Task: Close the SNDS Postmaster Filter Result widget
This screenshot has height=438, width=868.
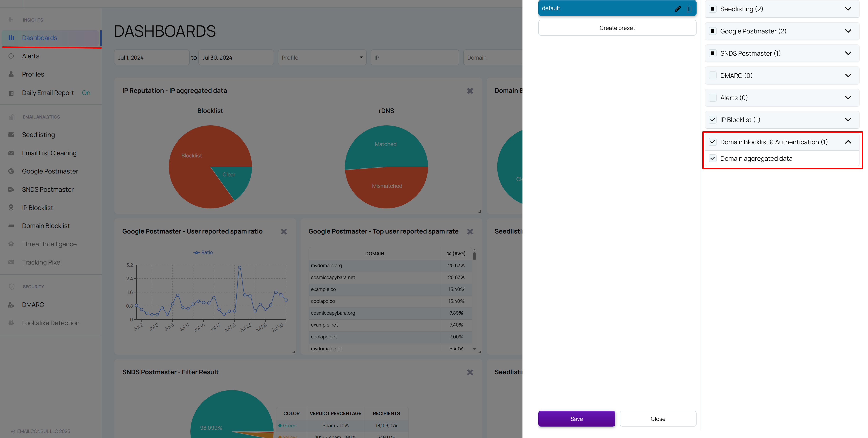Action: point(470,372)
